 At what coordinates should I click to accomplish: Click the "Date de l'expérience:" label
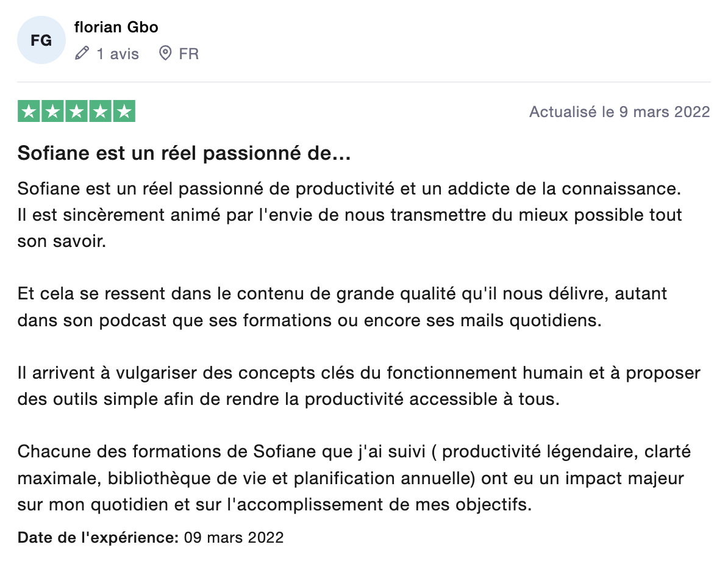click(98, 537)
